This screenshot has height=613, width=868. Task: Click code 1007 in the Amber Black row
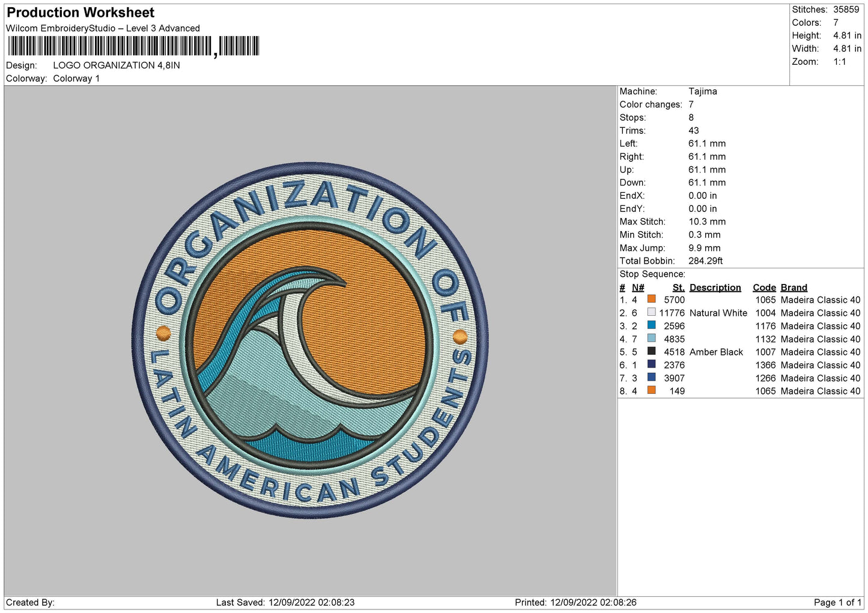coord(766,352)
